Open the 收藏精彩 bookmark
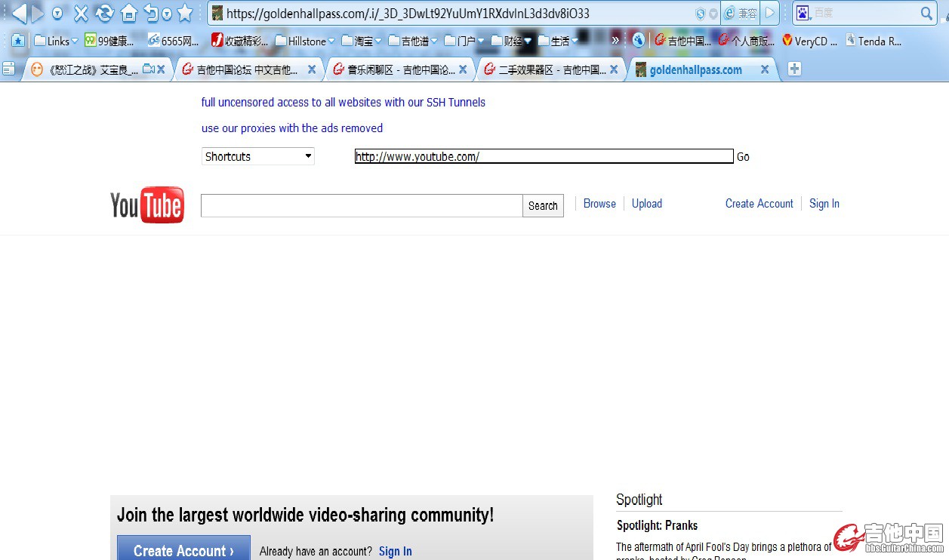This screenshot has height=560, width=949. point(239,41)
